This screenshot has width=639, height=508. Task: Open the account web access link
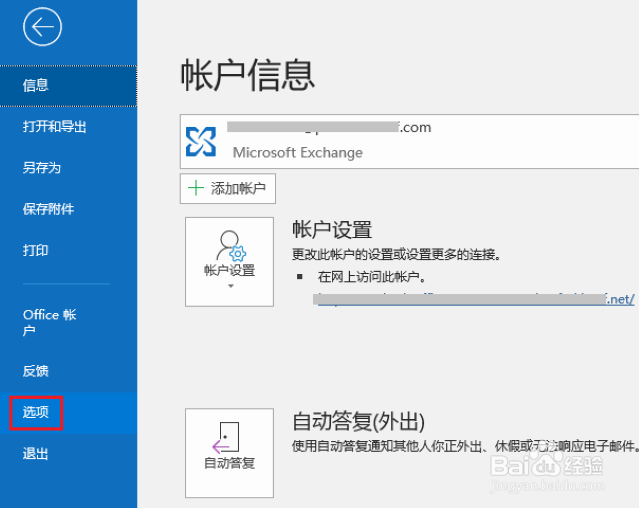click(476, 299)
